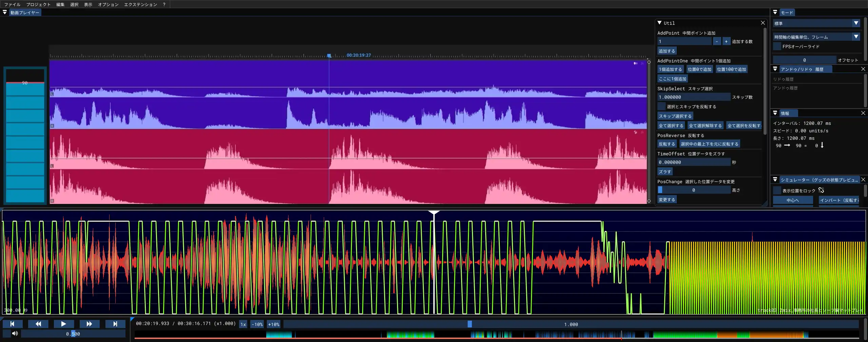Image resolution: width=868 pixels, height=342 pixels.
Task: Toggle 選択とスキップを反転する checkbox
Action: click(662, 107)
